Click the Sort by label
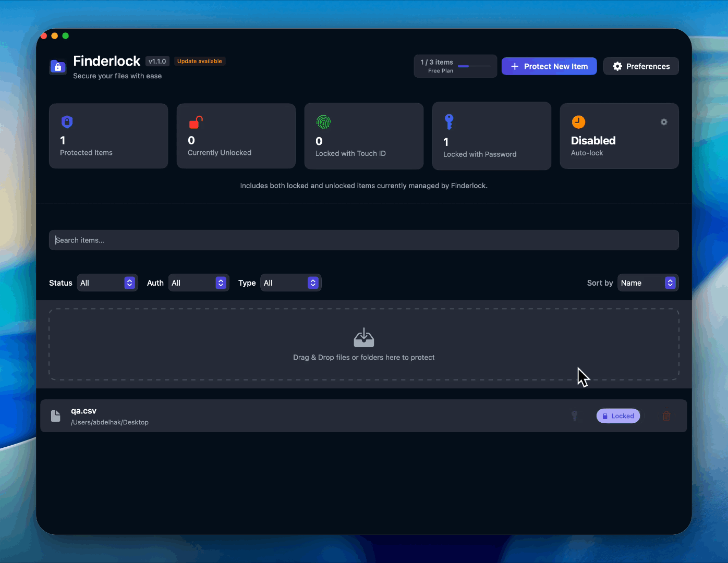728x563 pixels. click(600, 283)
